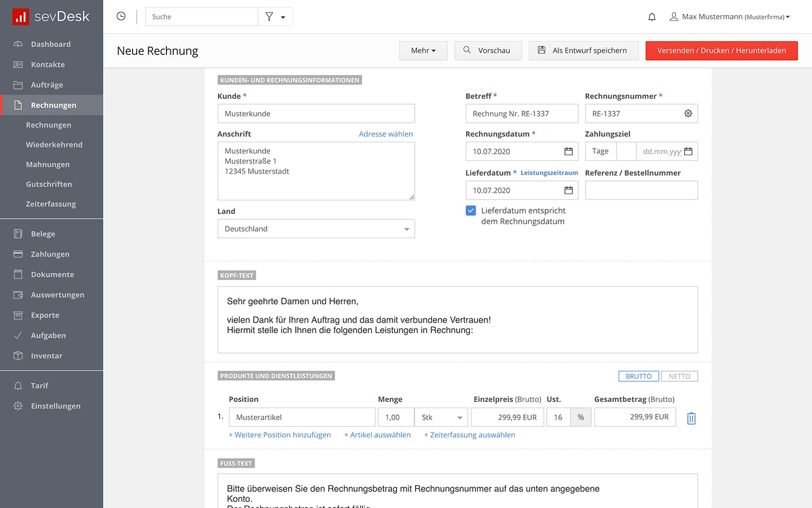Click the clock history icon in the top bar
The width and height of the screenshot is (812, 508).
click(x=121, y=16)
